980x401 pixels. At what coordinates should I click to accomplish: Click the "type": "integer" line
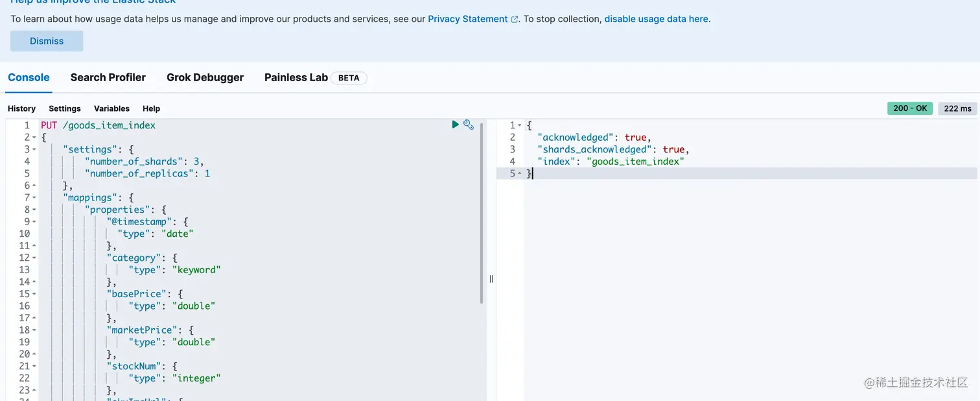174,378
